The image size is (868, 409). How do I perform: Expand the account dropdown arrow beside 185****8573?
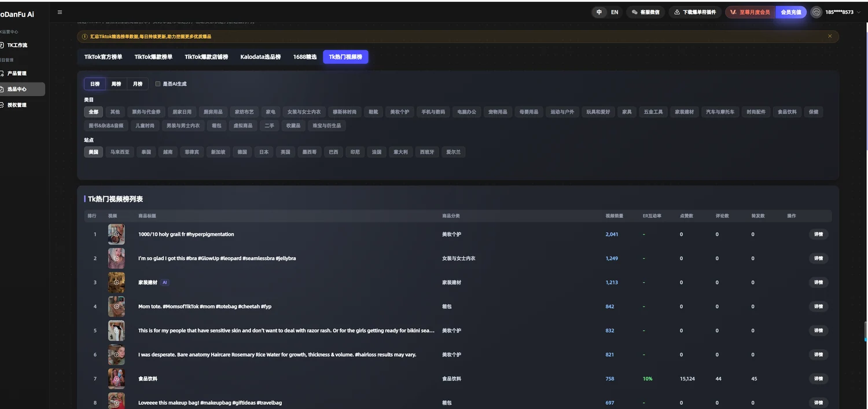click(859, 12)
